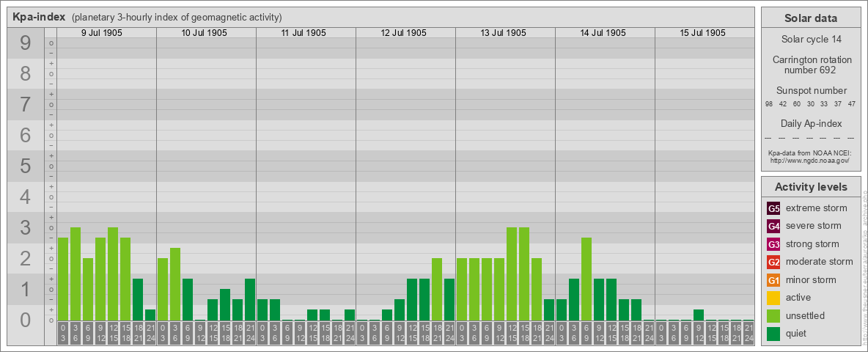Click the 15 Jul 9-12 hour bar
Viewport: 868px width, 352px height.
click(699, 315)
